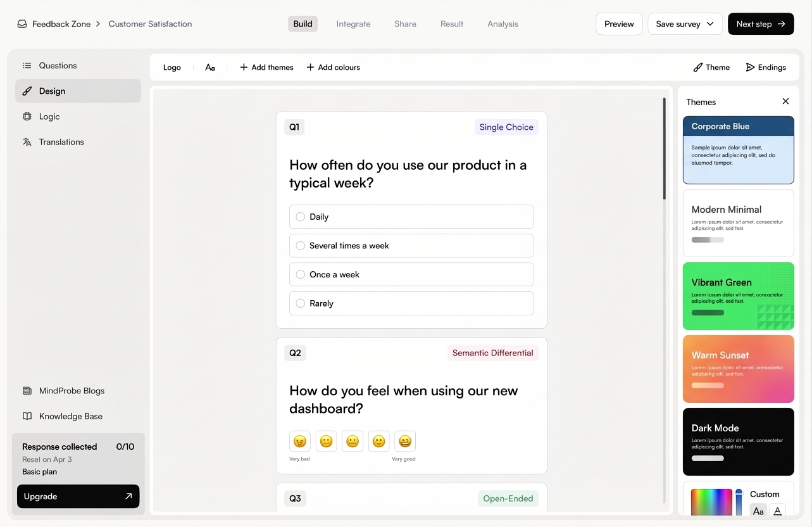Expand the Save survey dropdown
This screenshot has height=527, width=812.
point(685,24)
